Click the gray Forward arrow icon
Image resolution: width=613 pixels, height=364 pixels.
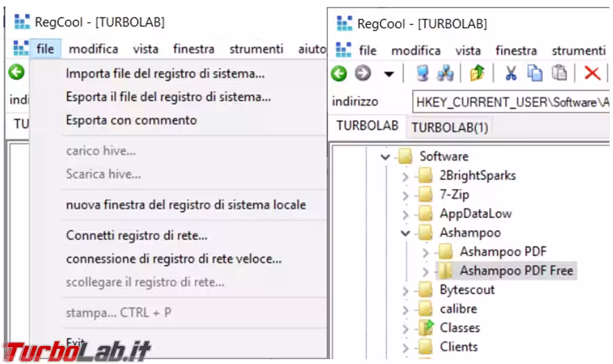pos(363,73)
